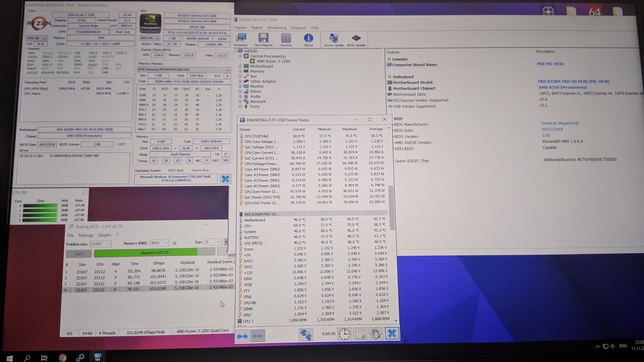644x362 pixels.
Task: Open the Settings menu in LinX
Action: point(86,235)
